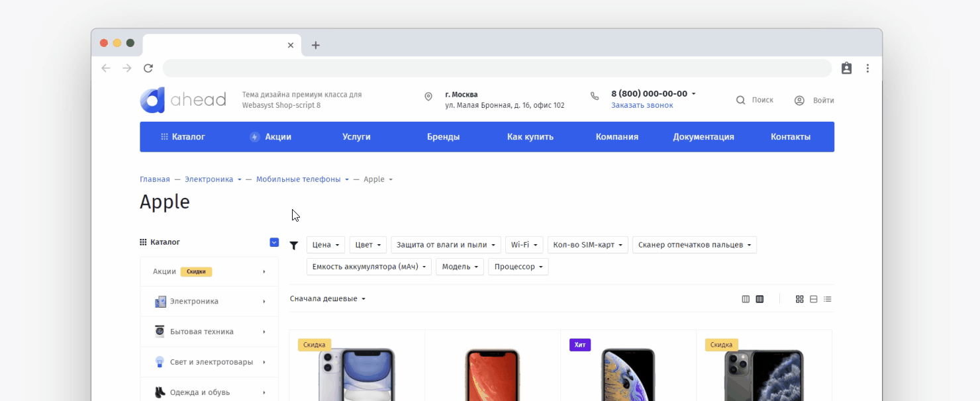
Task: Click the Скидки badge next to Акции
Action: click(196, 272)
